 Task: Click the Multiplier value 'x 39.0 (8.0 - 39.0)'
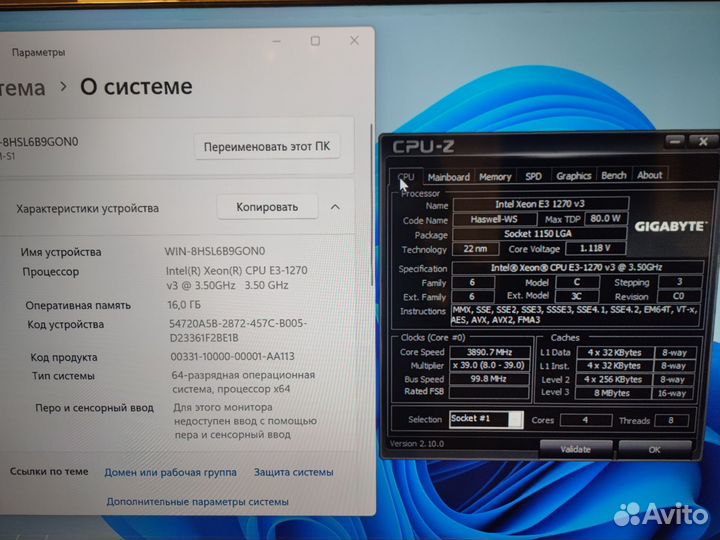(x=489, y=366)
